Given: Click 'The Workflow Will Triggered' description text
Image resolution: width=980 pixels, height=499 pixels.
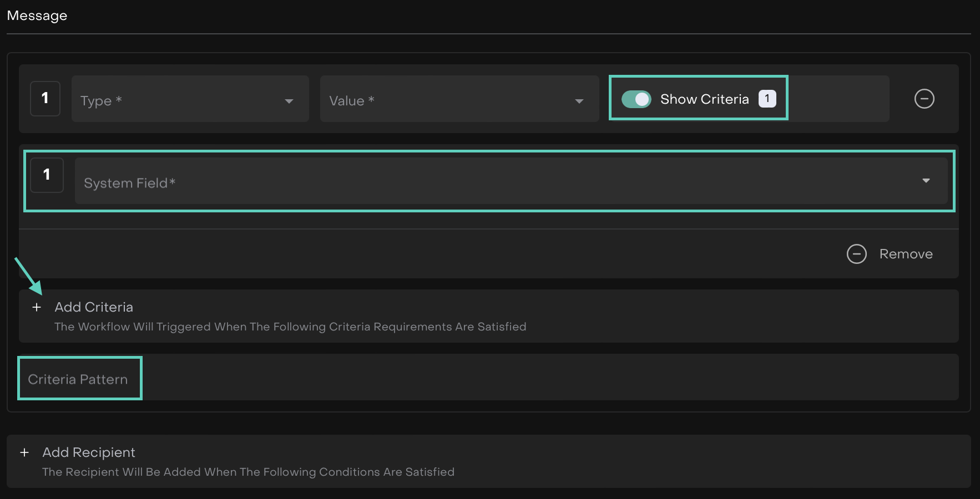Looking at the screenshot, I should tap(290, 327).
